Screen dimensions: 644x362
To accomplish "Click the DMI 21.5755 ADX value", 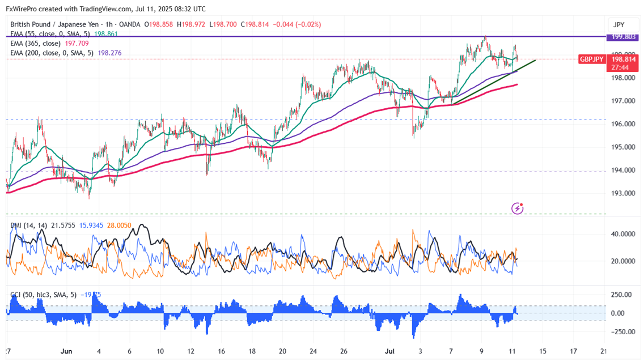I will coord(63,225).
